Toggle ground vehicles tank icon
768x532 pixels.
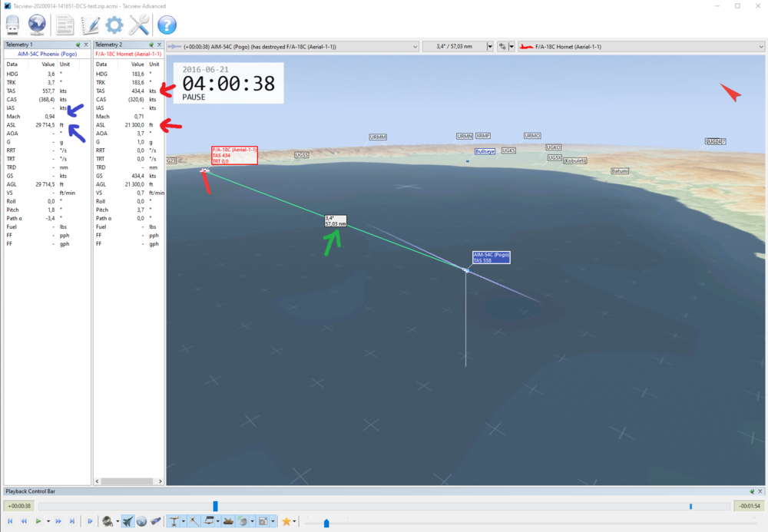[228, 522]
